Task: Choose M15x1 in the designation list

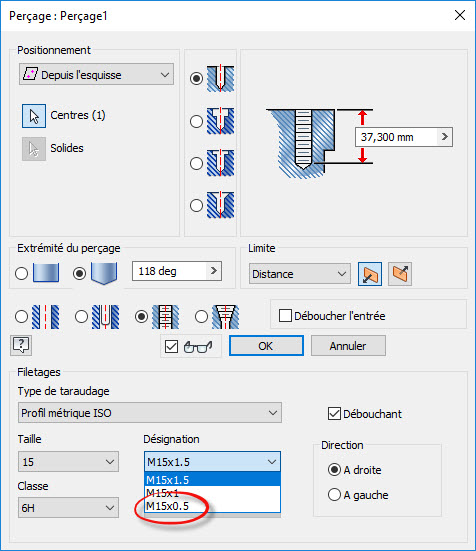Action: pos(212,493)
